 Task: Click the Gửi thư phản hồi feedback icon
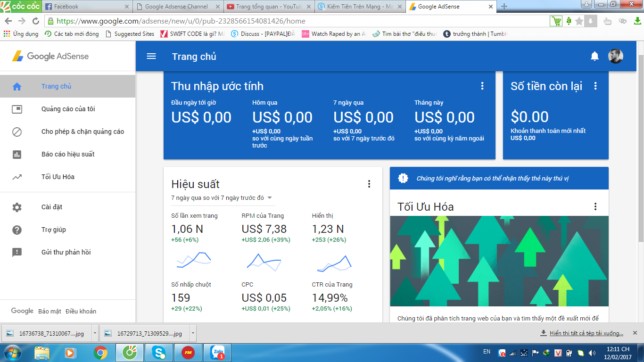coord(17,252)
